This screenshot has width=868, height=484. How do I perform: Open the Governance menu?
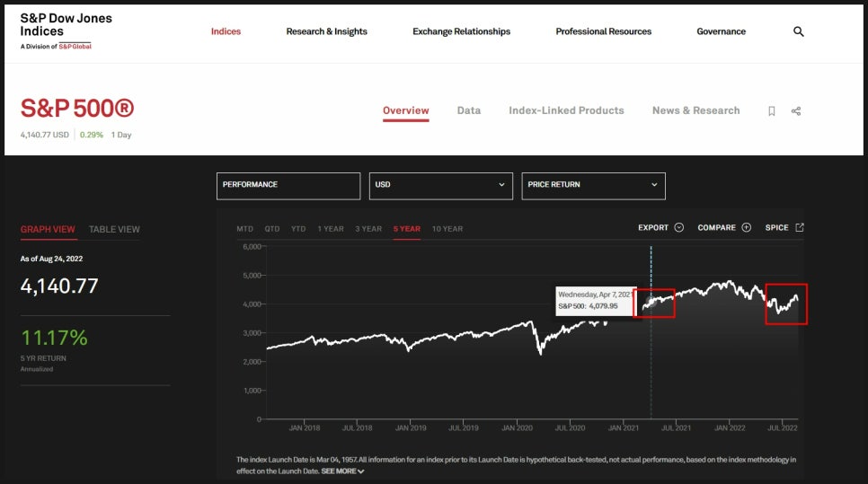coord(721,31)
